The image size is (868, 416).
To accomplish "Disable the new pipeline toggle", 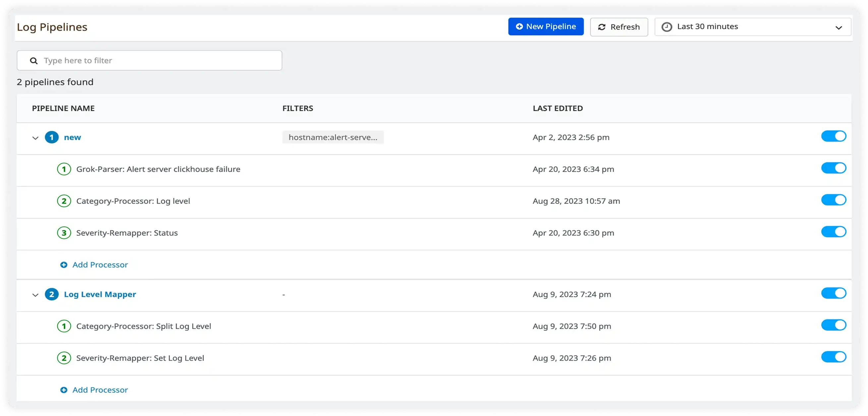I will pos(833,136).
